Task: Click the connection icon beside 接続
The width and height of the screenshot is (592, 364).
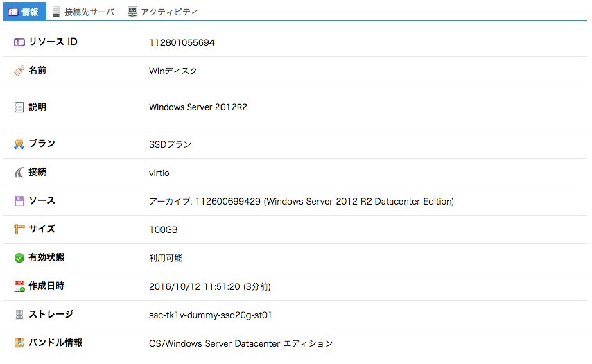Action: pyautogui.click(x=19, y=173)
